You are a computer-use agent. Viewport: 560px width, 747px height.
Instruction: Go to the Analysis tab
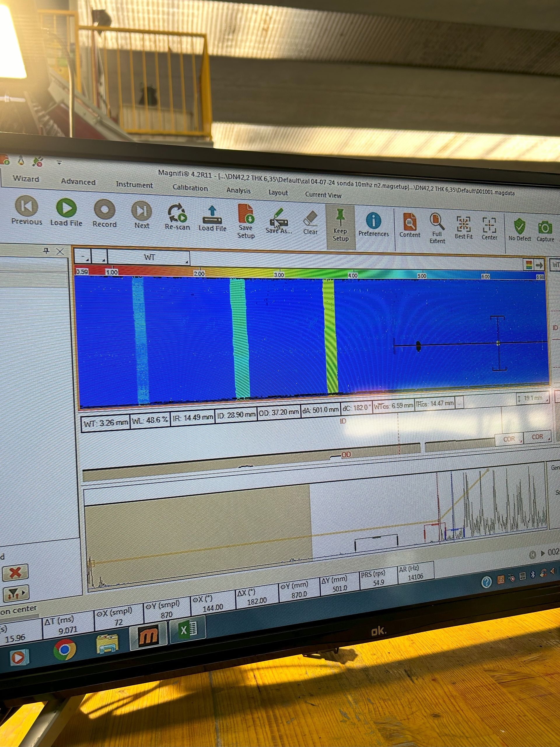(239, 191)
